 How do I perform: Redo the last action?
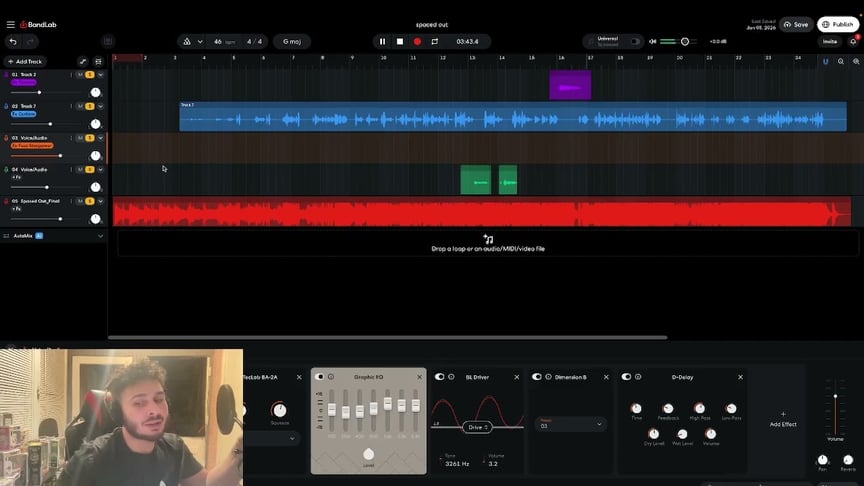30,41
